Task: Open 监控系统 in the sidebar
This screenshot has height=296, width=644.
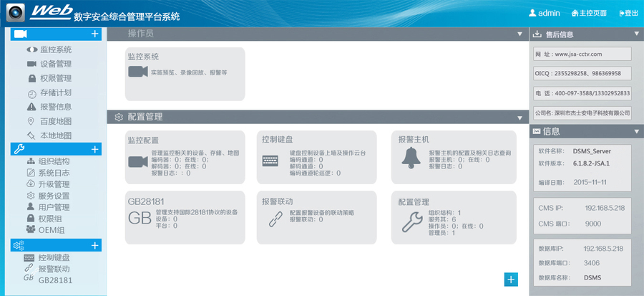Action: click(55, 49)
